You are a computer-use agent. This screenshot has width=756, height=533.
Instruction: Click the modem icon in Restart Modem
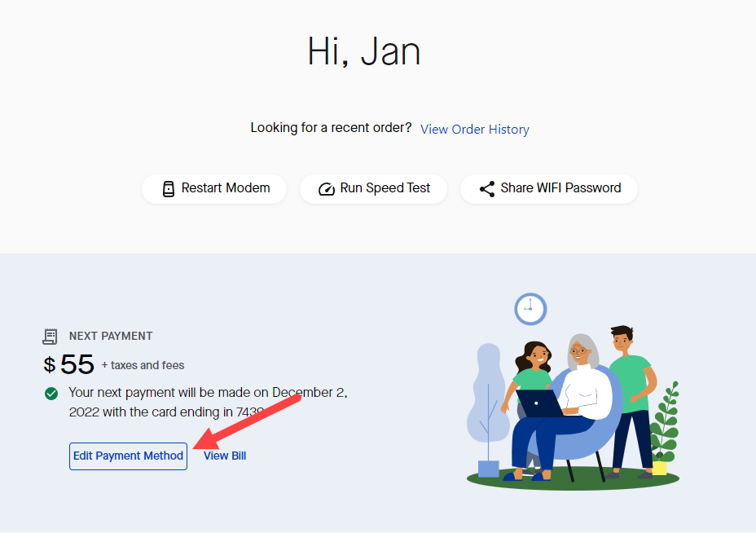click(169, 189)
